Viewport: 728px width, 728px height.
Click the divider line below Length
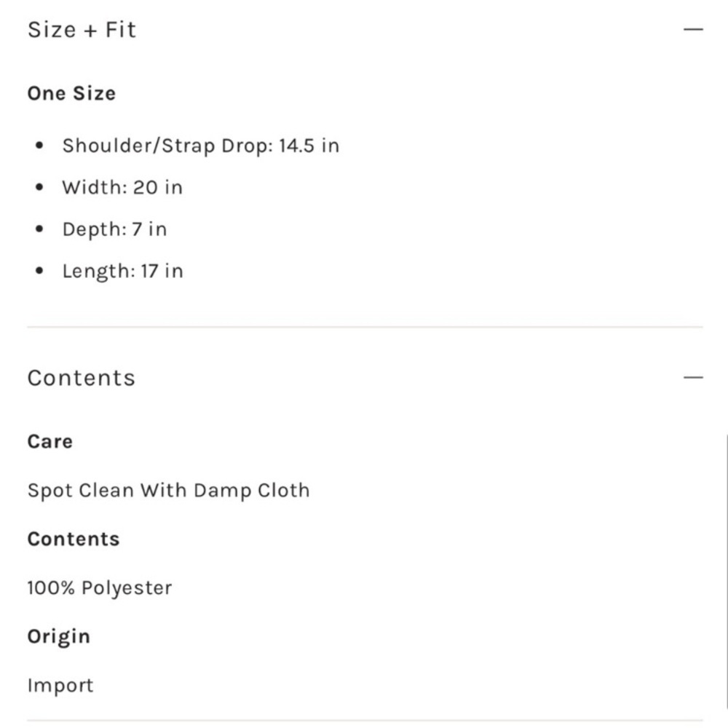[x=365, y=327]
